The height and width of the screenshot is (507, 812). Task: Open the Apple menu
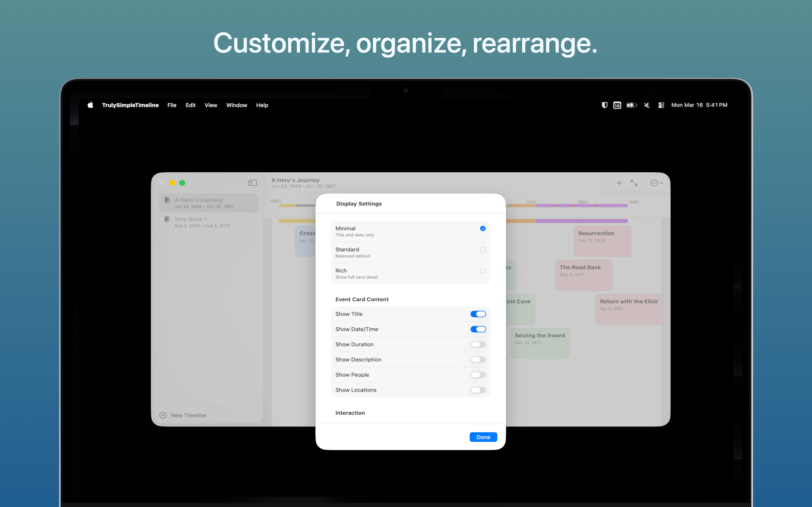coord(90,105)
